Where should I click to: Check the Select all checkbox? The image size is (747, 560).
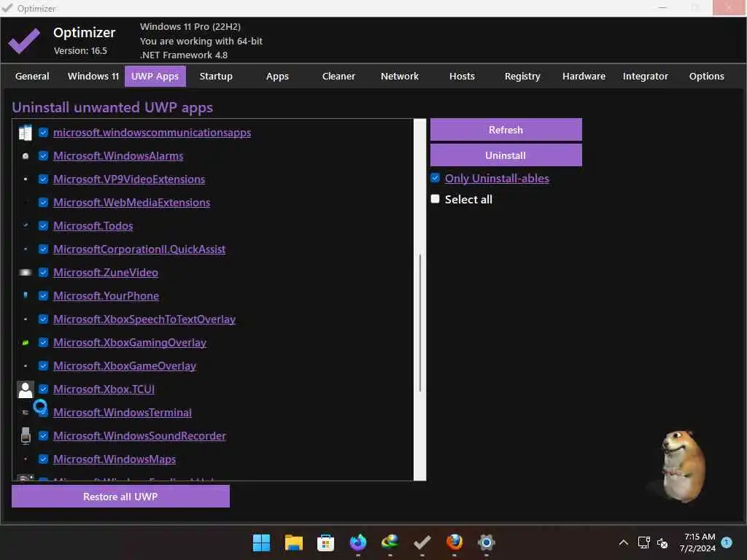(x=435, y=199)
